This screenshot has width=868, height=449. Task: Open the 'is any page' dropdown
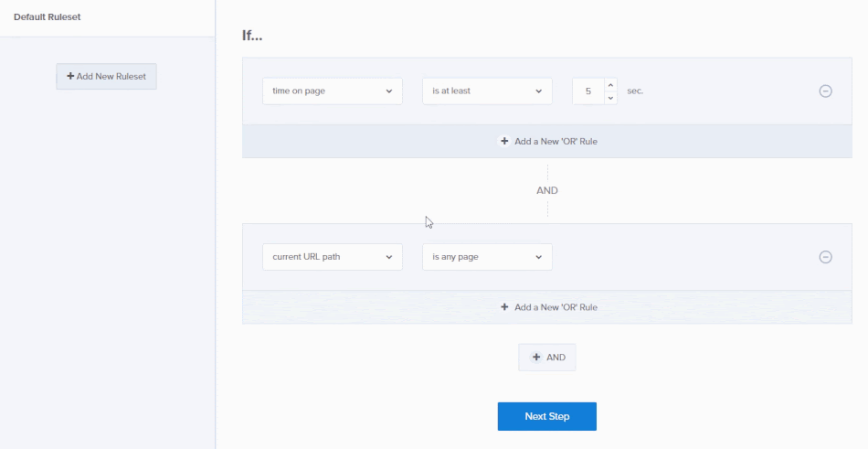487,257
